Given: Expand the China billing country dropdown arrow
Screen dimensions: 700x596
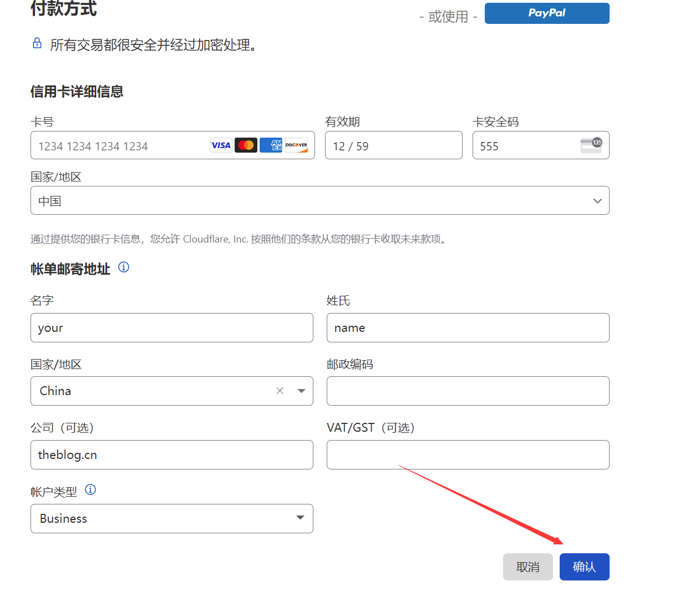Looking at the screenshot, I should point(301,391).
